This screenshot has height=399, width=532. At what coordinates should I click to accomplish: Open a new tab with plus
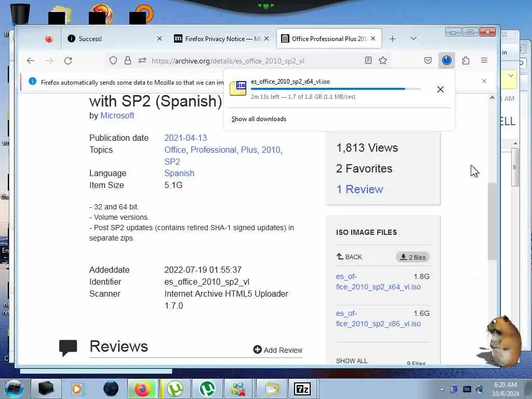[x=393, y=38]
